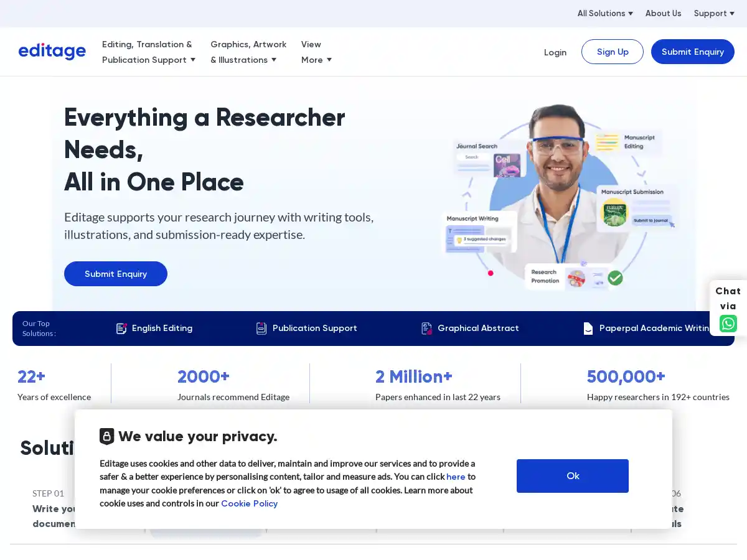The height and width of the screenshot is (560, 747).
Task: Expand the Support dropdown
Action: click(x=713, y=13)
